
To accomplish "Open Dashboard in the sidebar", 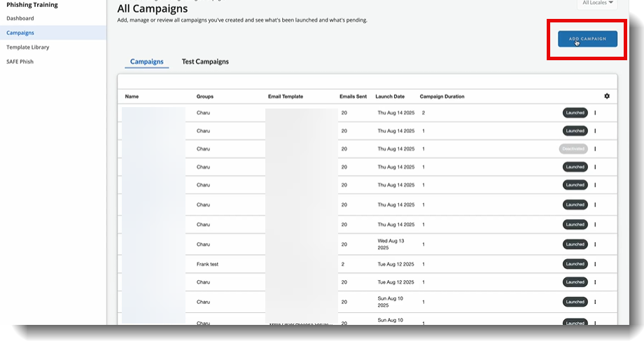I will [x=20, y=18].
